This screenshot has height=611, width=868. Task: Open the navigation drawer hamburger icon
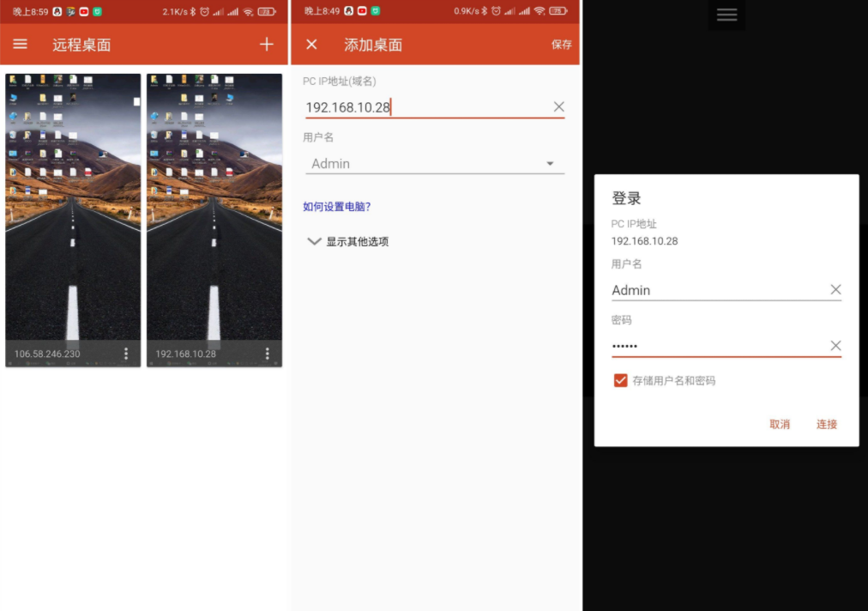pyautogui.click(x=20, y=44)
